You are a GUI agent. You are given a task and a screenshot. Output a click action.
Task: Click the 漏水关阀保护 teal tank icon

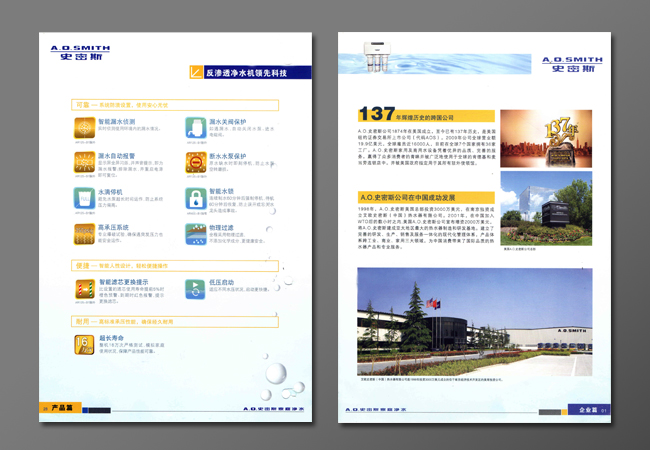coord(196,128)
